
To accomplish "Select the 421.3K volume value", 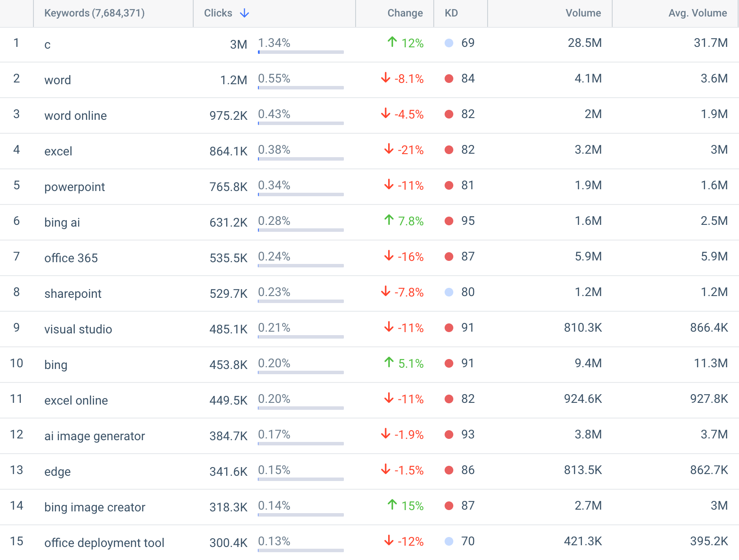I will 583,541.
